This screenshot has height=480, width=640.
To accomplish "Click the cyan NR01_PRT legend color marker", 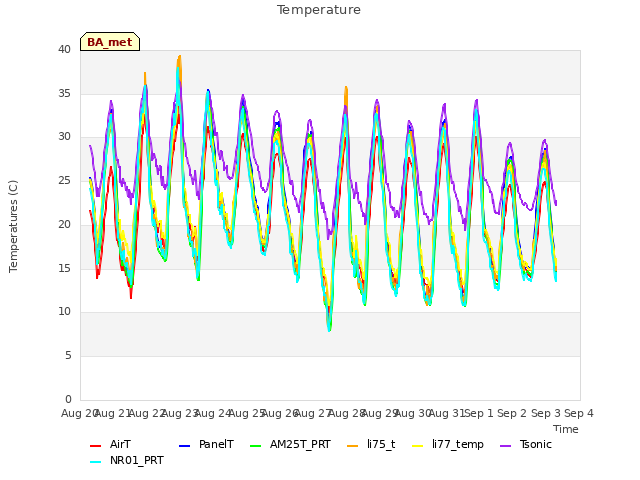I will click(x=95, y=462).
